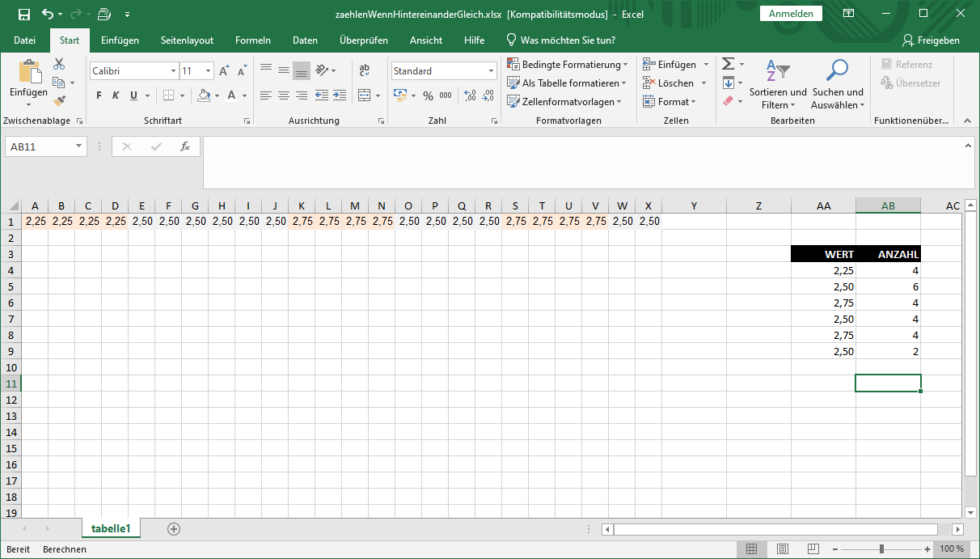Expand the formula bar
This screenshot has height=559, width=980.
coord(969,145)
